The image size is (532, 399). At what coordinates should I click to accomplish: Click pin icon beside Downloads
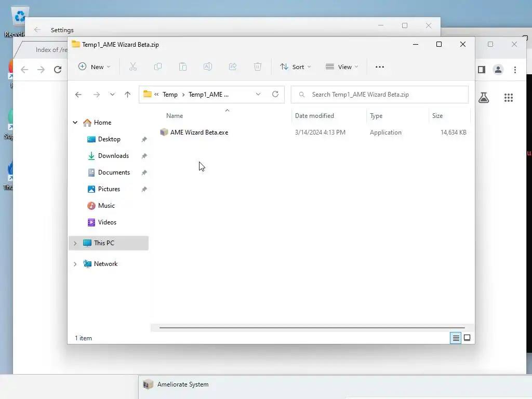(x=144, y=156)
